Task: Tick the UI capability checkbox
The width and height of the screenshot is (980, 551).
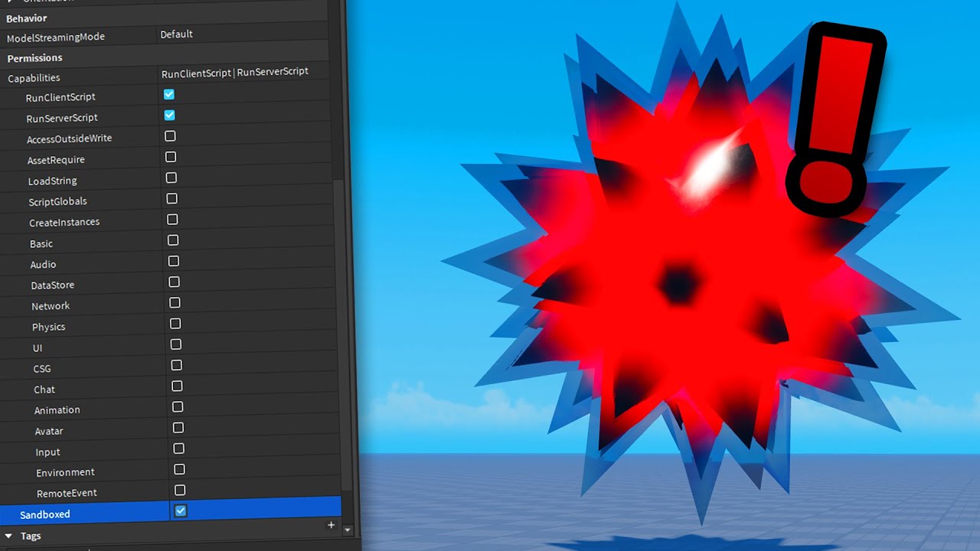Action: 176,344
